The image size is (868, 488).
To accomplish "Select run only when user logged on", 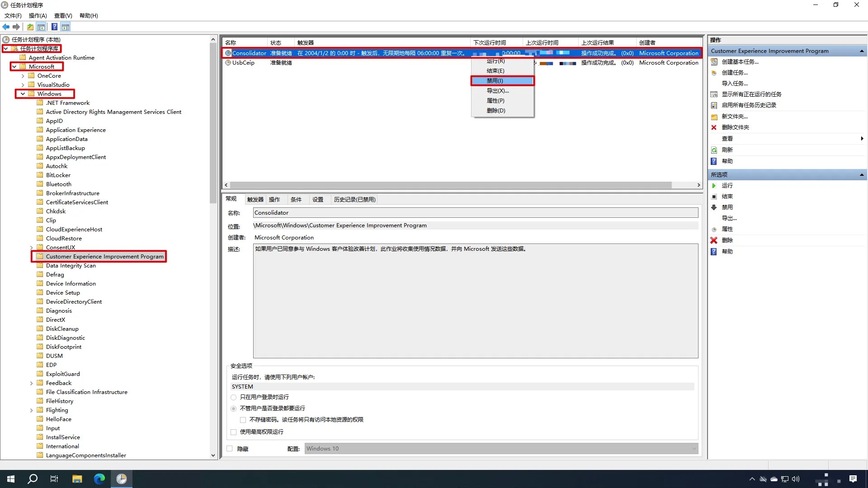I will [x=234, y=397].
